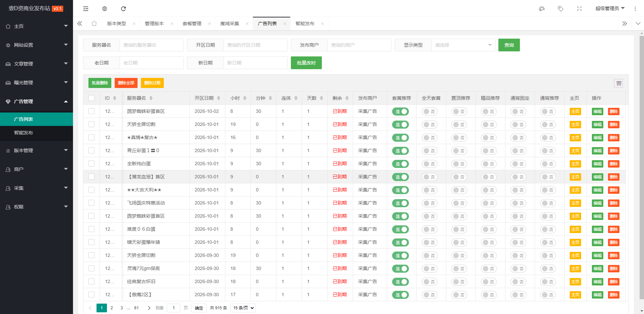
Task: Sort the 开区日期 column by its arrows
Action: click(x=219, y=98)
